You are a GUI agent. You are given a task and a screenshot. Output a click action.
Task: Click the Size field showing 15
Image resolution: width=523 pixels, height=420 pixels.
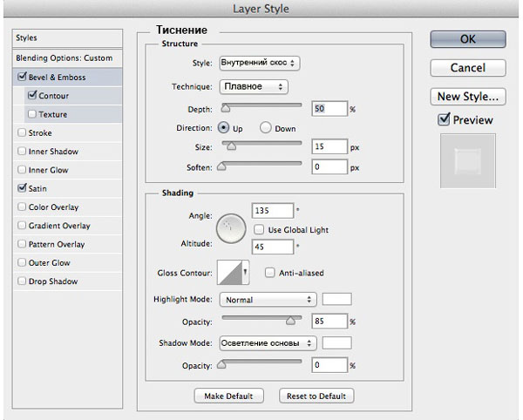point(329,146)
